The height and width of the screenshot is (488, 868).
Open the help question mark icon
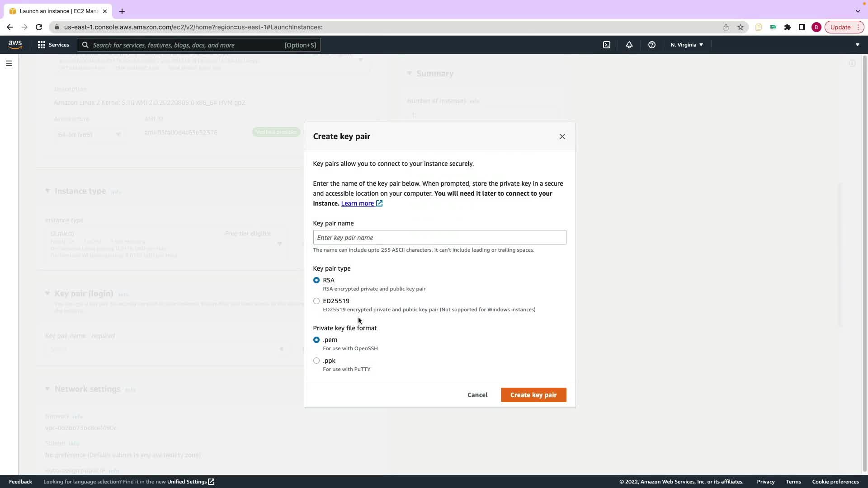coord(651,45)
